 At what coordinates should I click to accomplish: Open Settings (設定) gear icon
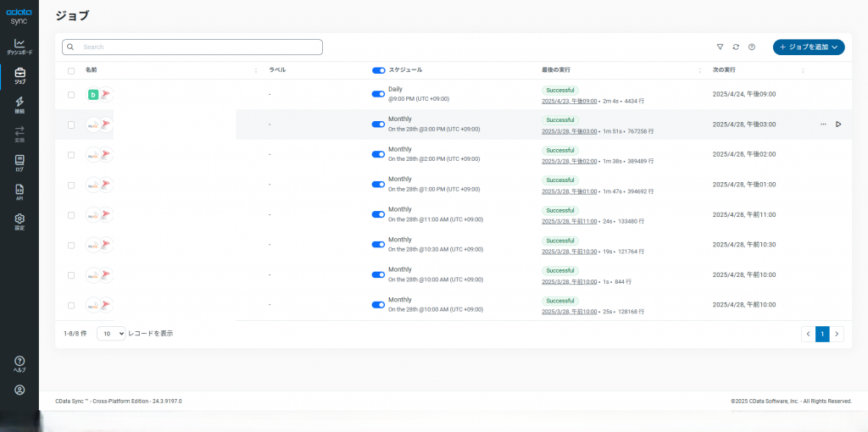pyautogui.click(x=19, y=222)
